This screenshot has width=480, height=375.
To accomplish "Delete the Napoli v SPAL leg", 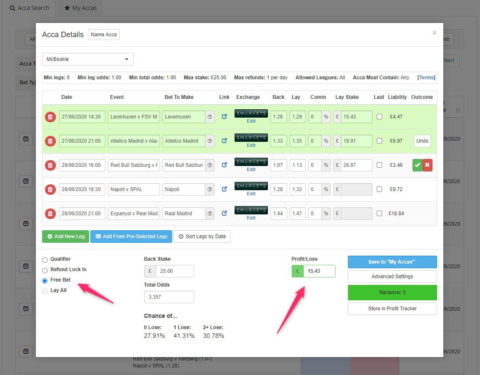I will point(50,189).
